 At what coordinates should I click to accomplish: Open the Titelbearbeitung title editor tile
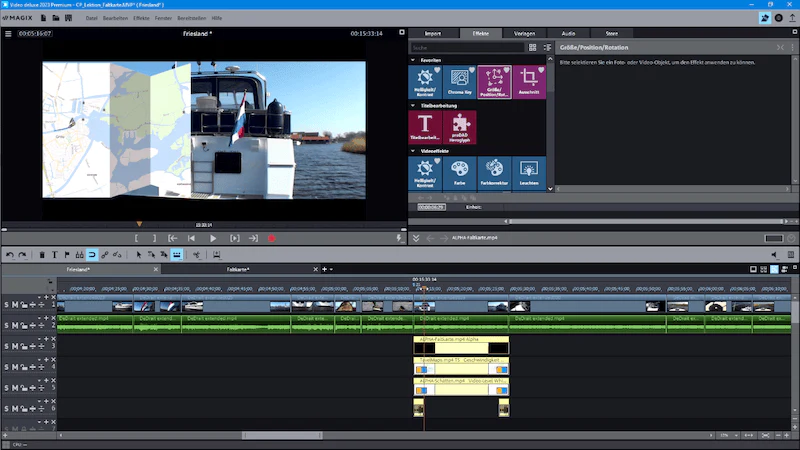point(425,127)
